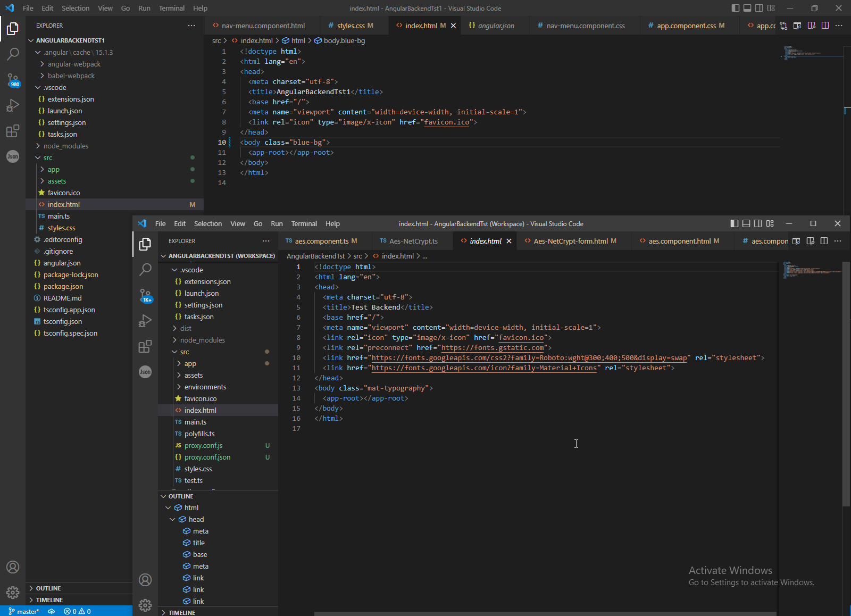Click body.blue-bg in the editor breadcrumb

(344, 40)
